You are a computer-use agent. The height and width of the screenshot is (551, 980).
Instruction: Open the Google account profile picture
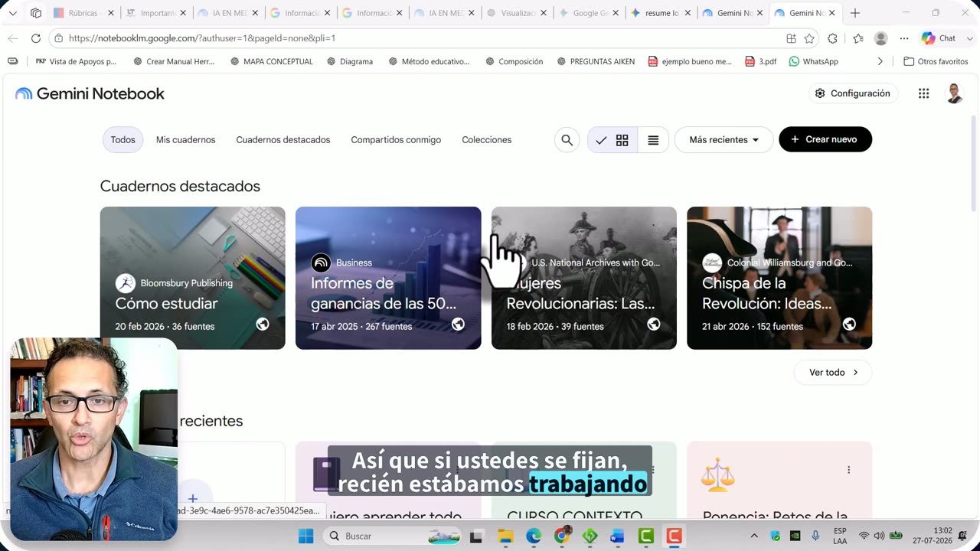point(954,93)
